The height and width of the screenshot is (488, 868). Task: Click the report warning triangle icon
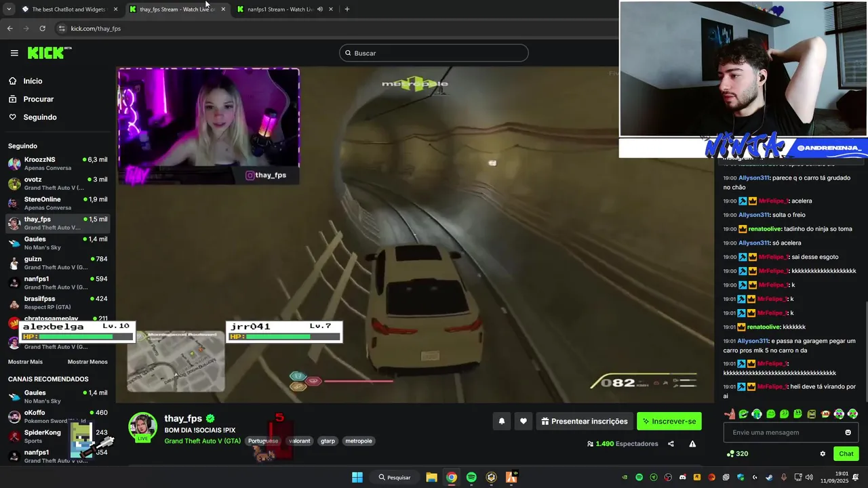click(692, 444)
